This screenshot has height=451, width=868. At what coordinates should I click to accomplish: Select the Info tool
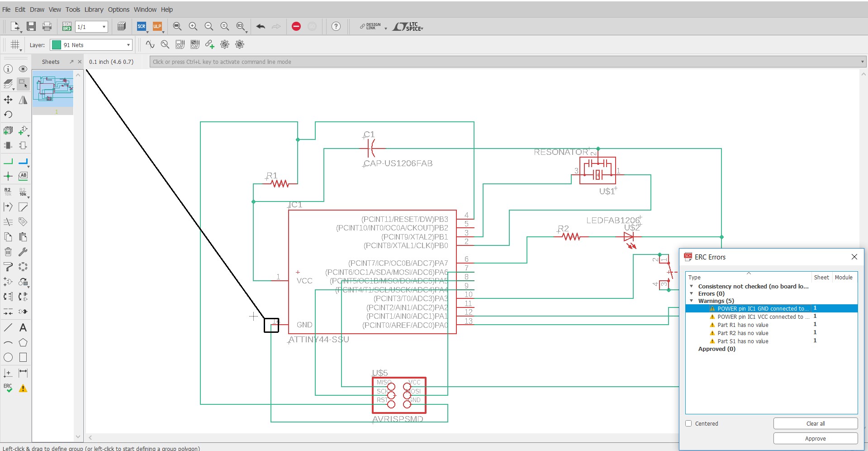click(8, 69)
